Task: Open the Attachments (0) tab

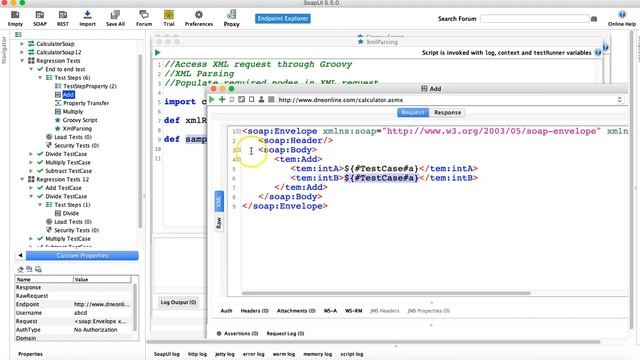Action: pyautogui.click(x=296, y=311)
